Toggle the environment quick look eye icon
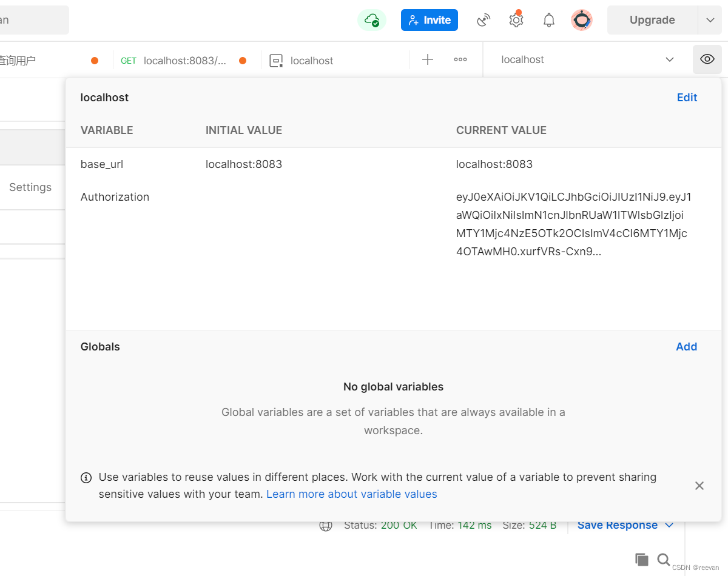 click(x=707, y=59)
